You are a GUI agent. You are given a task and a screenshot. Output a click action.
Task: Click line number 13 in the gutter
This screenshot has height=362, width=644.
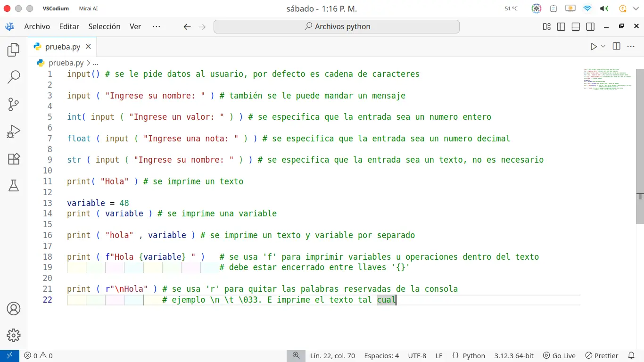pyautogui.click(x=47, y=203)
